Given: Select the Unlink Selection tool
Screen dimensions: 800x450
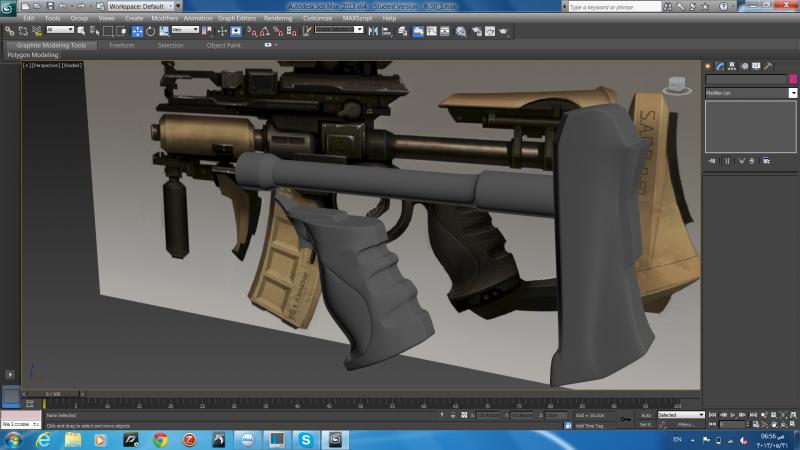Looking at the screenshot, I should (x=23, y=31).
